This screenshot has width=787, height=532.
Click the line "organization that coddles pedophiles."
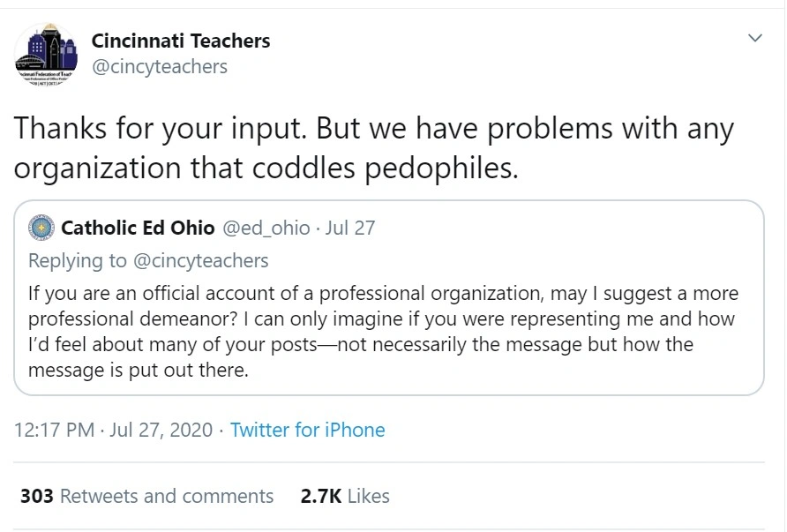pyautogui.click(x=266, y=168)
